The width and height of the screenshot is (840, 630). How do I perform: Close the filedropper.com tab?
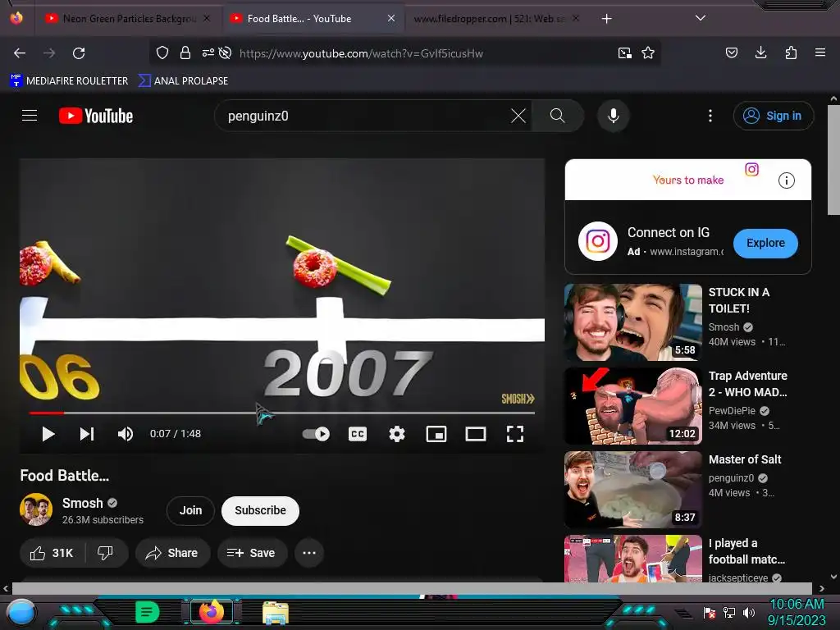[x=576, y=19]
